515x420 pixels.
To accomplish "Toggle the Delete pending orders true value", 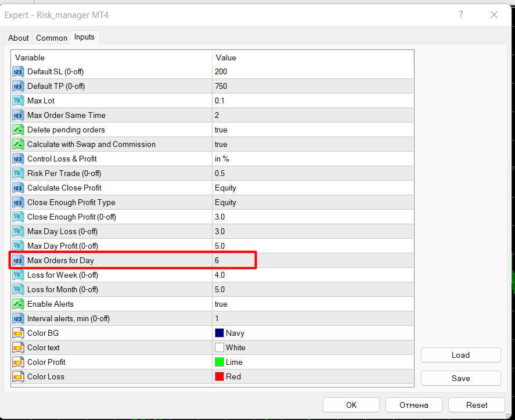I will pos(313,130).
